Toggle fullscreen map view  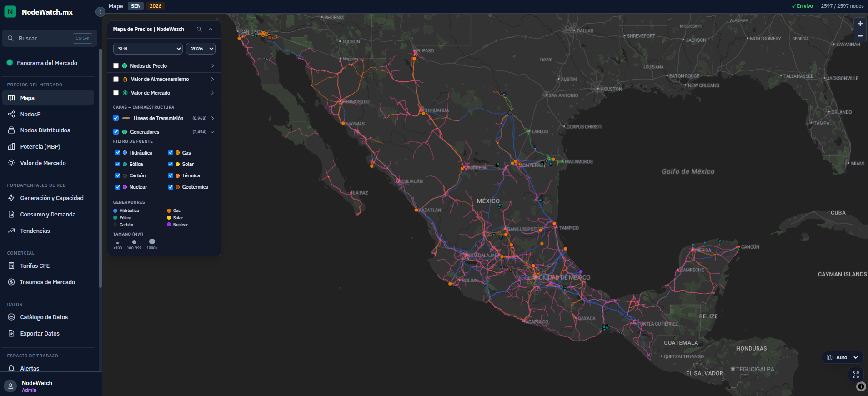856,375
